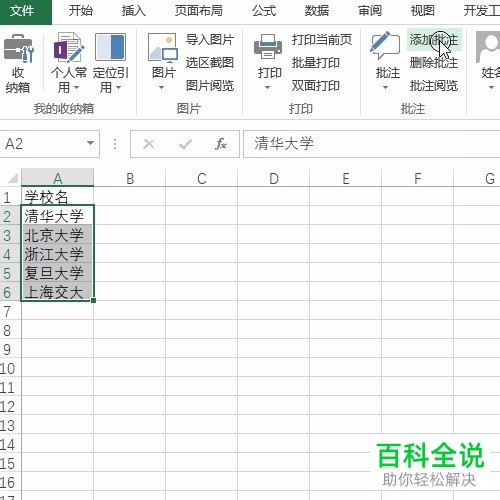Select row 1 header
This screenshot has width=500, height=500.
[10, 197]
